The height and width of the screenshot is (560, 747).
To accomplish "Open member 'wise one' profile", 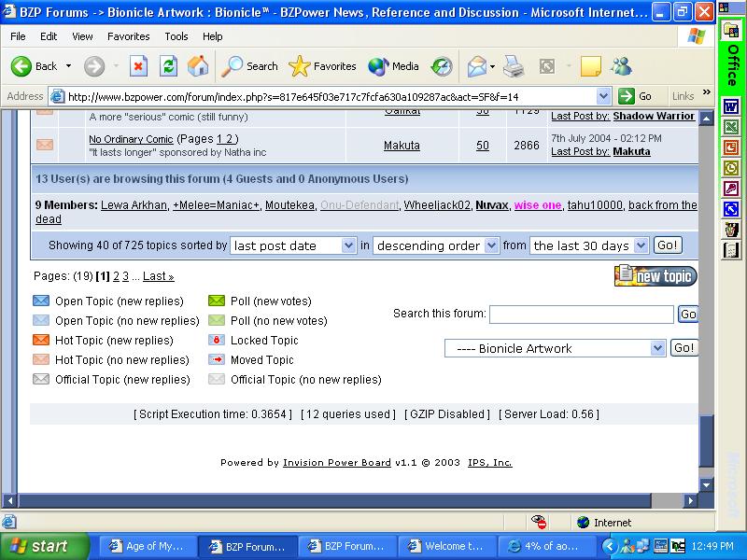I will (x=538, y=205).
